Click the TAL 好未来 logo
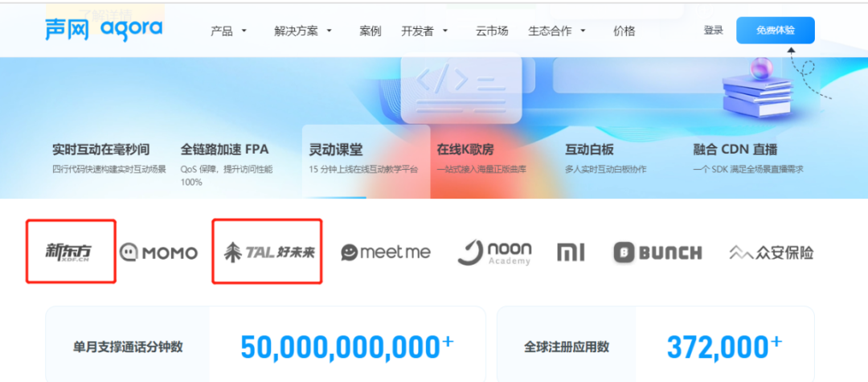 tap(268, 253)
